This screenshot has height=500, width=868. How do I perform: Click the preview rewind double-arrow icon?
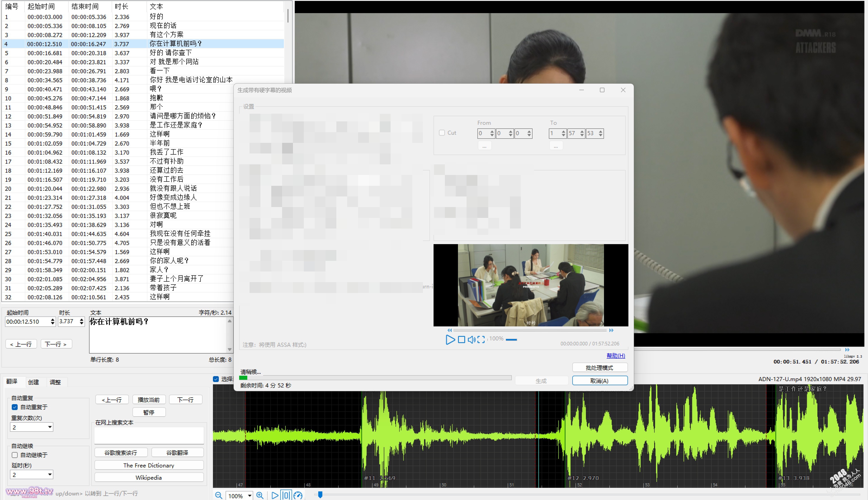click(x=449, y=330)
